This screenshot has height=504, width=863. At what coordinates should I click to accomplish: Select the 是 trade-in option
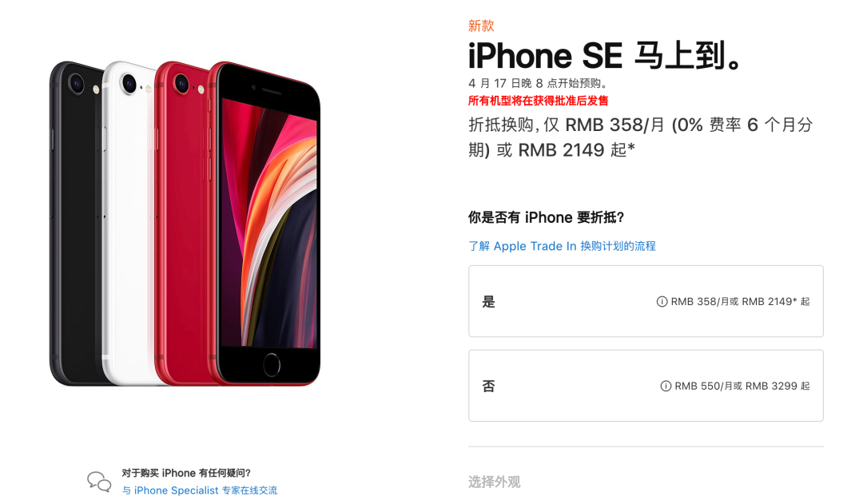(646, 301)
